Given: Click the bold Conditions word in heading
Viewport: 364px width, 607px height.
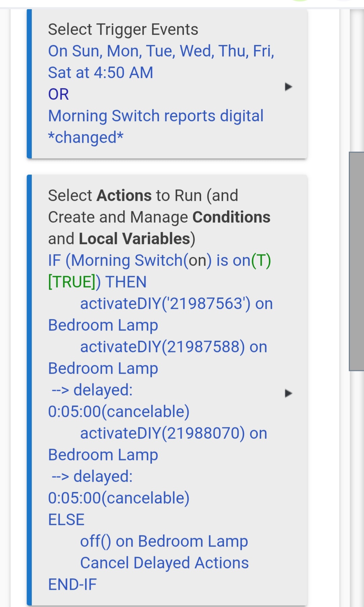Looking at the screenshot, I should coord(231,217).
